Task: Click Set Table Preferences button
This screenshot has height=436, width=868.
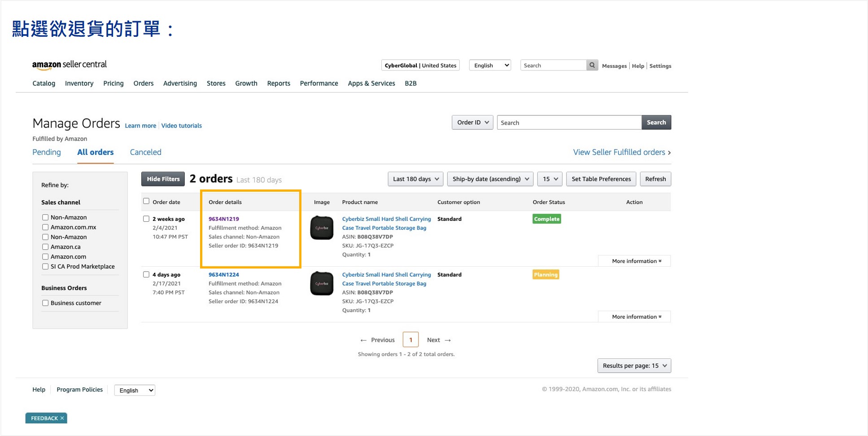Action: (x=601, y=179)
